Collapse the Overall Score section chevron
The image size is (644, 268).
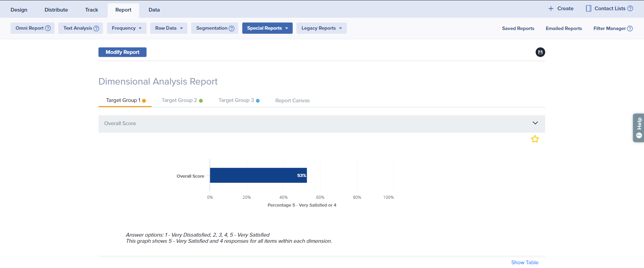click(x=535, y=123)
